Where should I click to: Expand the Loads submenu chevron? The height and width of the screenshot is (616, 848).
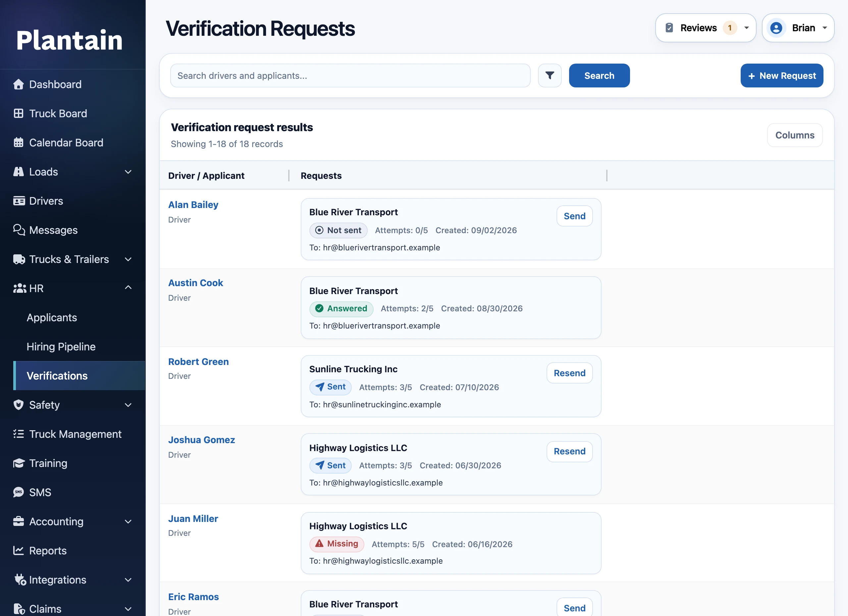[128, 172]
